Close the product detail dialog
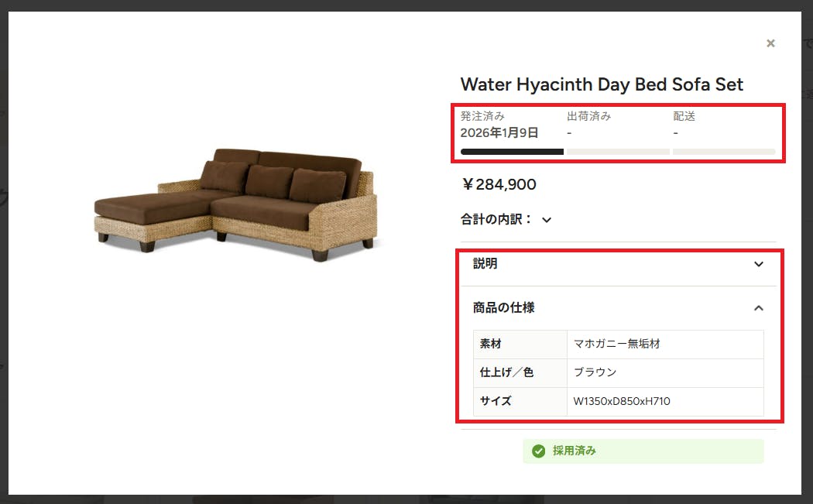 point(770,43)
